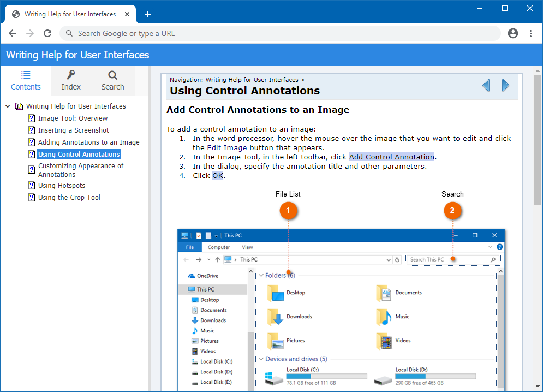Click the vertical scrollbar thumb of the page
543x392 pixels.
538,140
